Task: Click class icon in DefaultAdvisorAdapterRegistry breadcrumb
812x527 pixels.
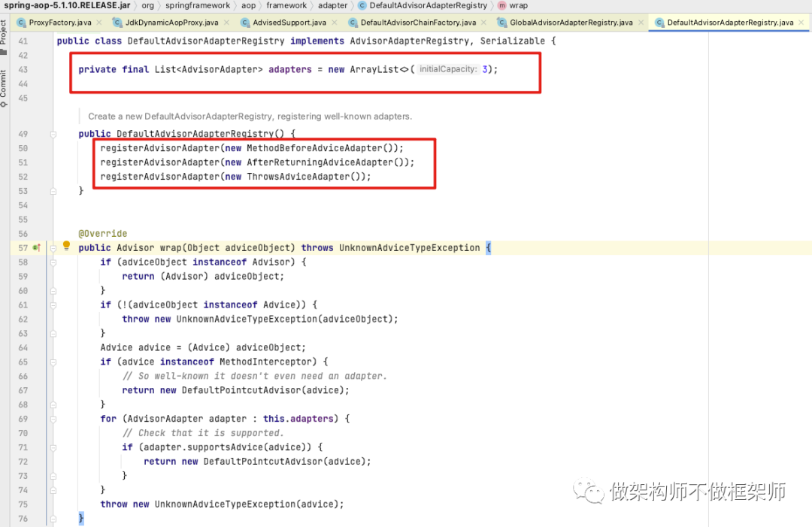Action: [x=362, y=5]
